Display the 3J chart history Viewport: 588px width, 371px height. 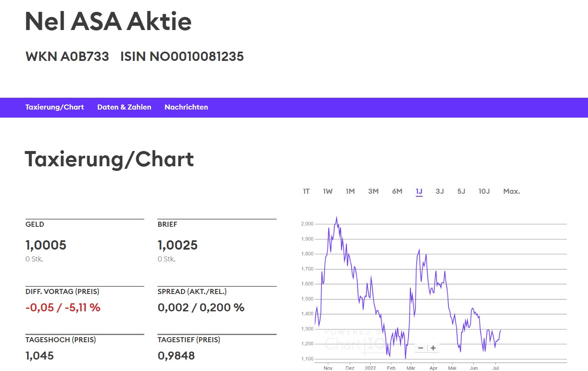(x=440, y=192)
